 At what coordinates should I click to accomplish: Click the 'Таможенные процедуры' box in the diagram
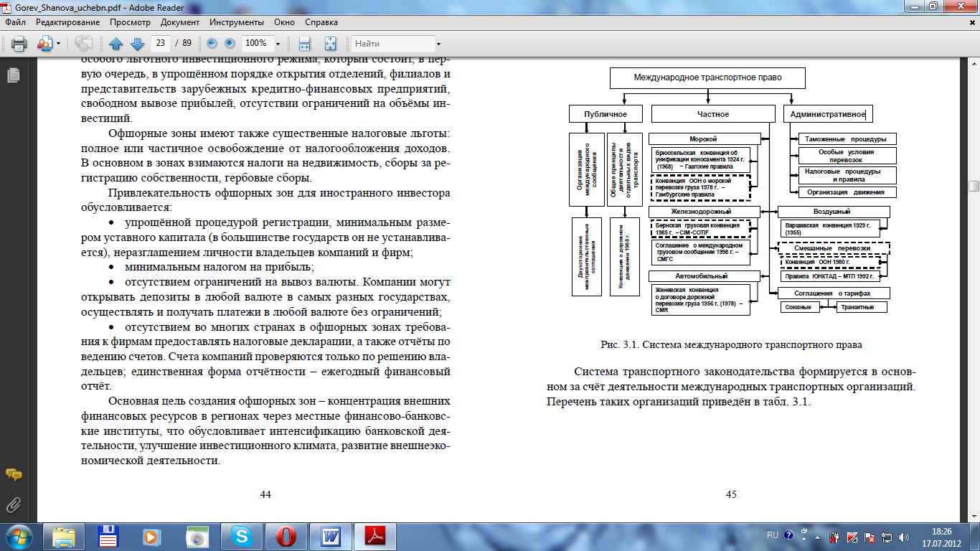(x=846, y=139)
